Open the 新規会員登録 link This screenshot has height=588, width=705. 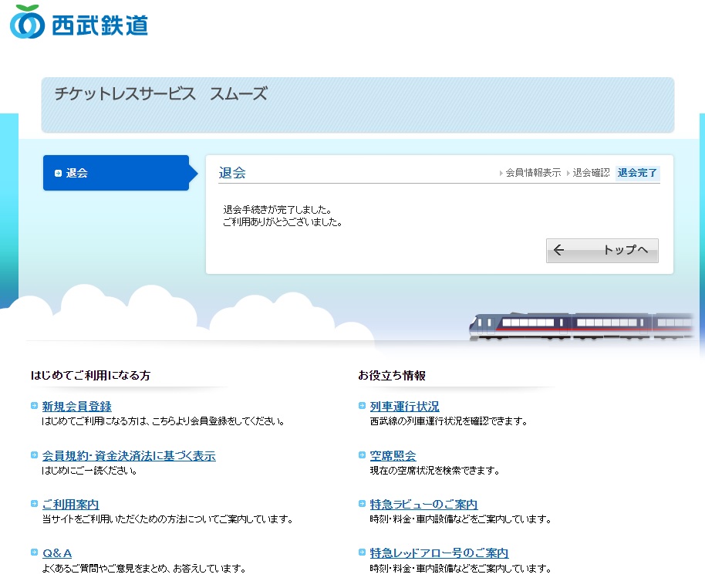[x=77, y=407]
